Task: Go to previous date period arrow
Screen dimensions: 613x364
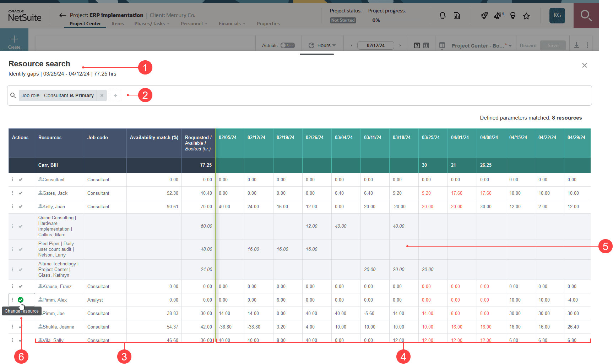Action: [352, 45]
